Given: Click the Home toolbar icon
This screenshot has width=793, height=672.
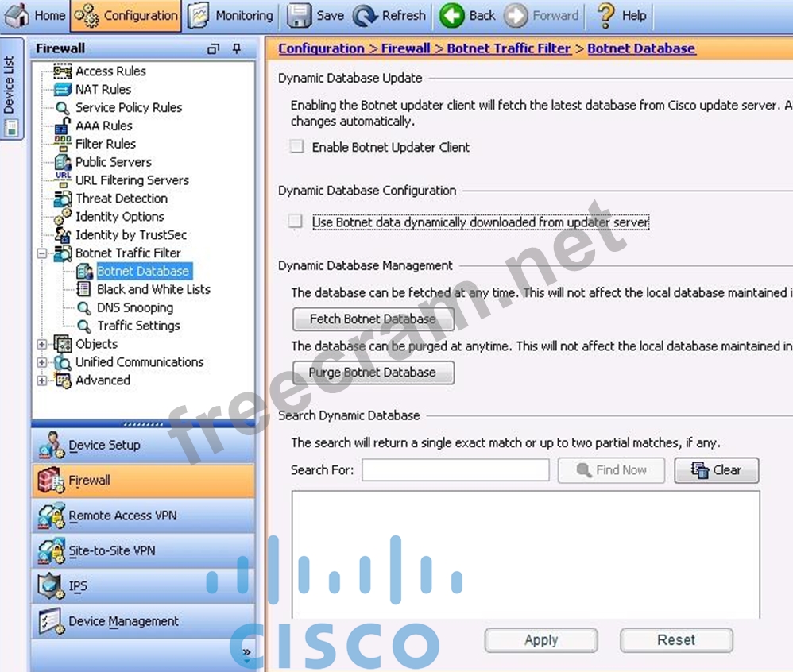Looking at the screenshot, I should [x=18, y=15].
